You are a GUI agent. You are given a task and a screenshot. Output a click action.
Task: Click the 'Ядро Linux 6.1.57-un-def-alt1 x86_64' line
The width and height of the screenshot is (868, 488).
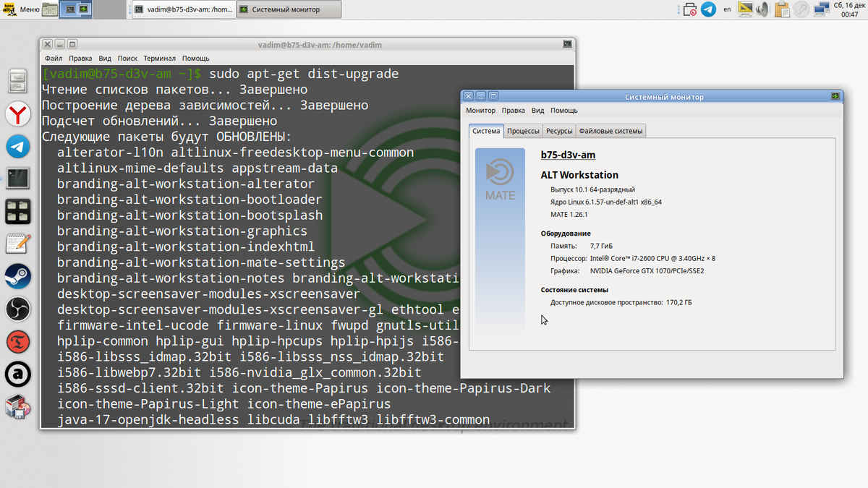click(605, 202)
